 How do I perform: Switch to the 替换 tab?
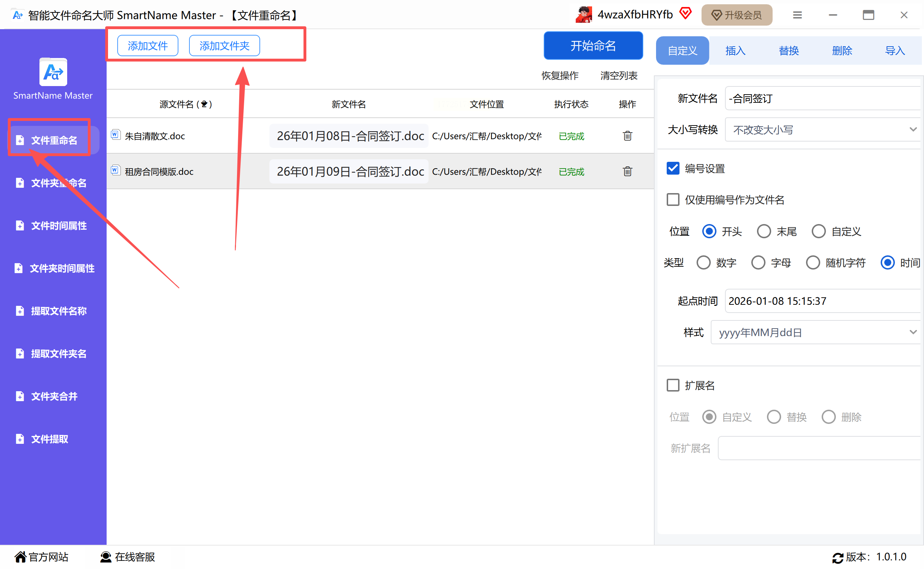coord(788,50)
